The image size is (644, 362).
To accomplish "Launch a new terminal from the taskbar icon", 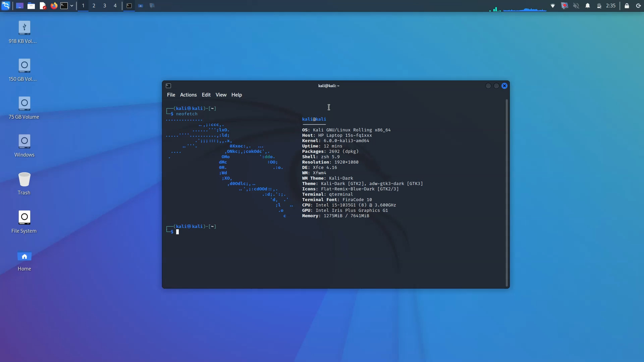I will (x=64, y=5).
